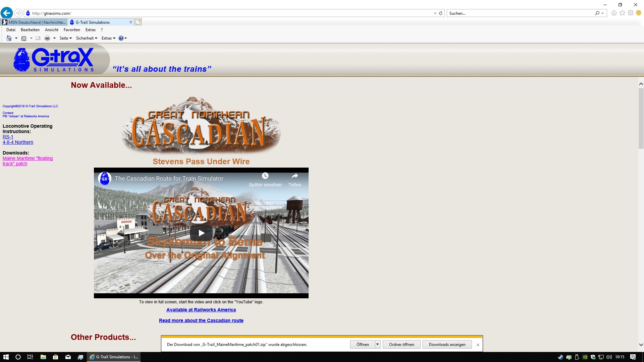This screenshot has width=644, height=362.
Task: Click the forward navigation arrow
Action: click(18, 13)
